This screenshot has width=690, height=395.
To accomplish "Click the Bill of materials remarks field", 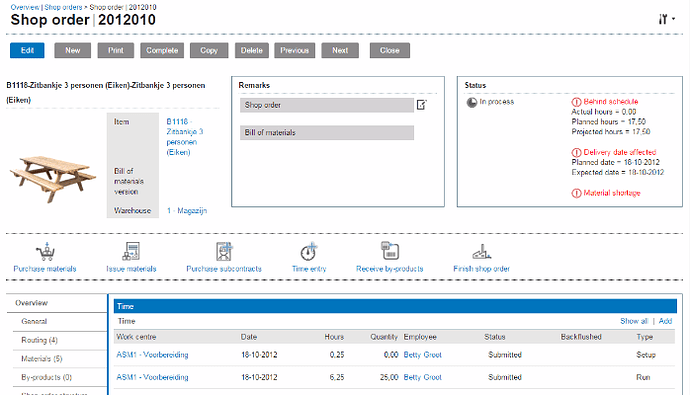I will point(327,132).
